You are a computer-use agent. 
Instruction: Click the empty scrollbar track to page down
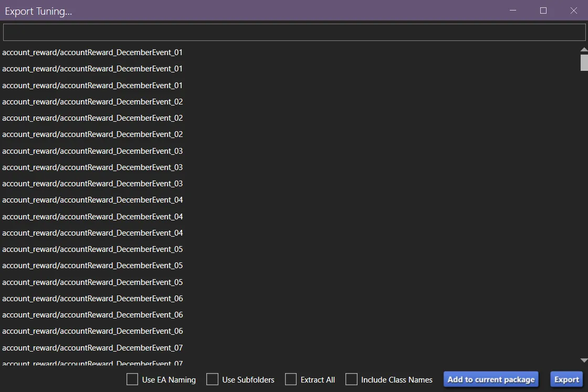click(x=583, y=210)
